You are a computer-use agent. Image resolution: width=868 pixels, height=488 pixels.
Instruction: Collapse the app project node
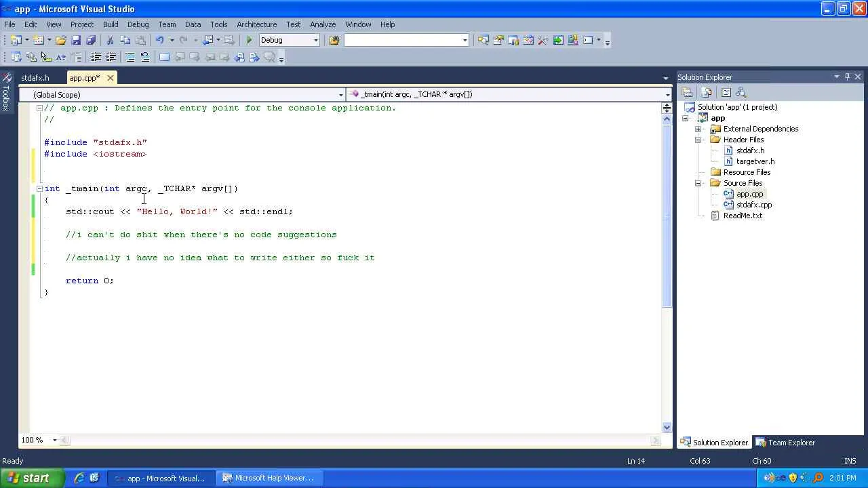tap(685, 118)
